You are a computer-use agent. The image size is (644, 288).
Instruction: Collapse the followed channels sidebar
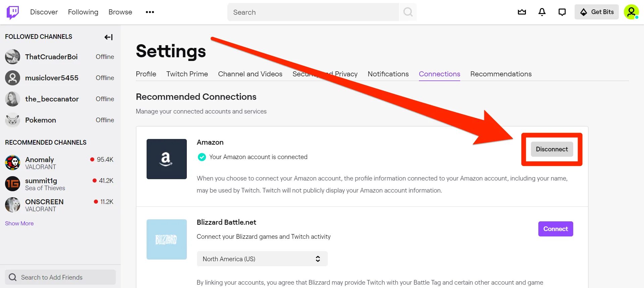tap(108, 37)
